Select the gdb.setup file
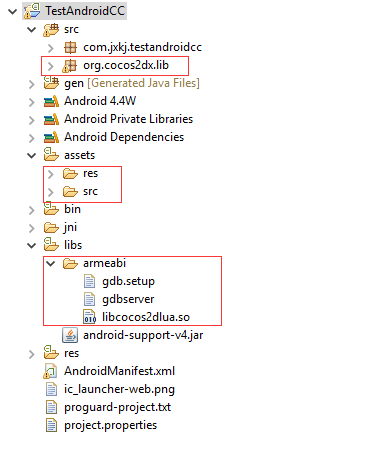The image size is (370, 463). point(128,281)
